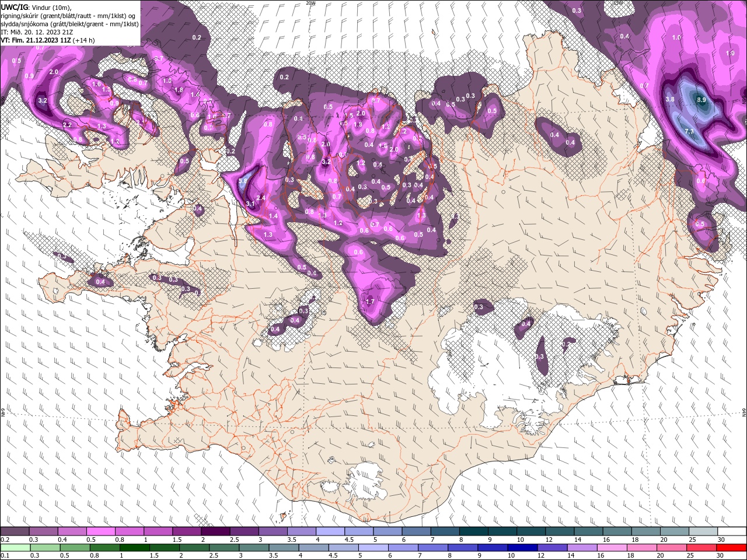The width and height of the screenshot is (747, 560).
Task: Click the '15W' longitude label at the top
Action: pos(618,3)
